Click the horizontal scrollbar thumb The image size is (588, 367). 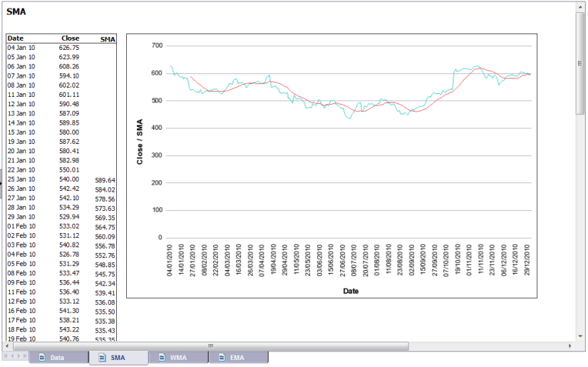click(x=211, y=346)
